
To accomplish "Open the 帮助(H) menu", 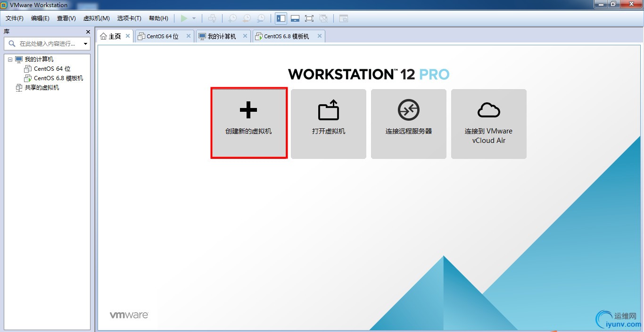I will [158, 18].
